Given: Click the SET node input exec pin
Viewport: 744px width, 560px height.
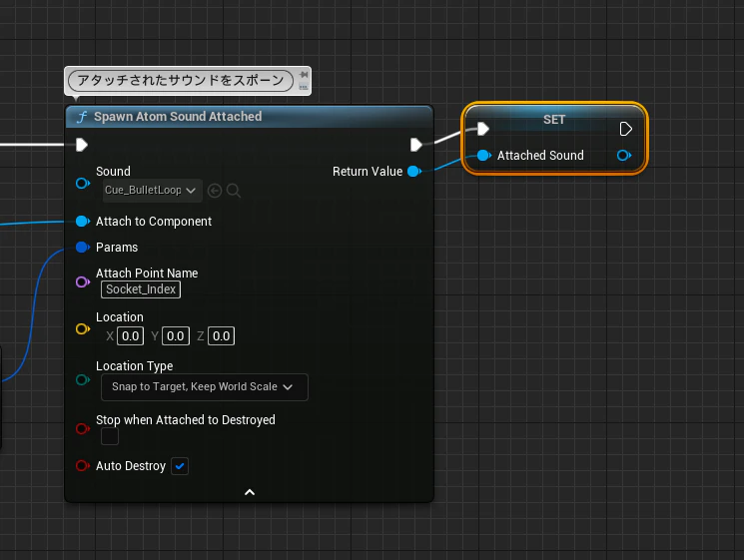Looking at the screenshot, I should 483,129.
